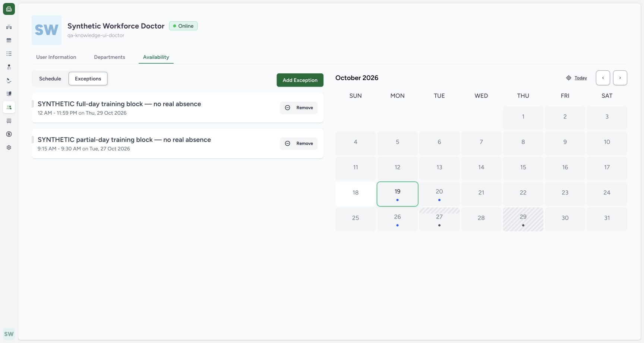Click the large SW profile picture
Image resolution: width=644 pixels, height=343 pixels.
point(47,30)
